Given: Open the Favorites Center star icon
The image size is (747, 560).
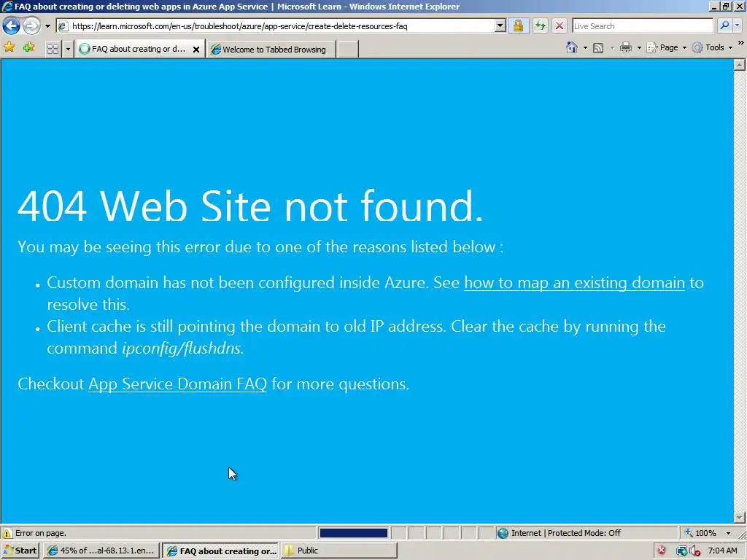Looking at the screenshot, I should (9, 47).
